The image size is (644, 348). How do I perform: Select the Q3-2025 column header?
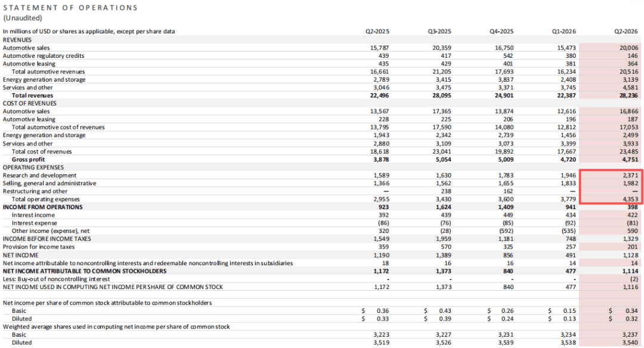click(x=439, y=31)
